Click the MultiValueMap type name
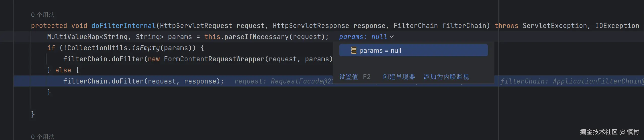Image resolution: width=644 pixels, height=140 pixels. pyautogui.click(x=73, y=37)
